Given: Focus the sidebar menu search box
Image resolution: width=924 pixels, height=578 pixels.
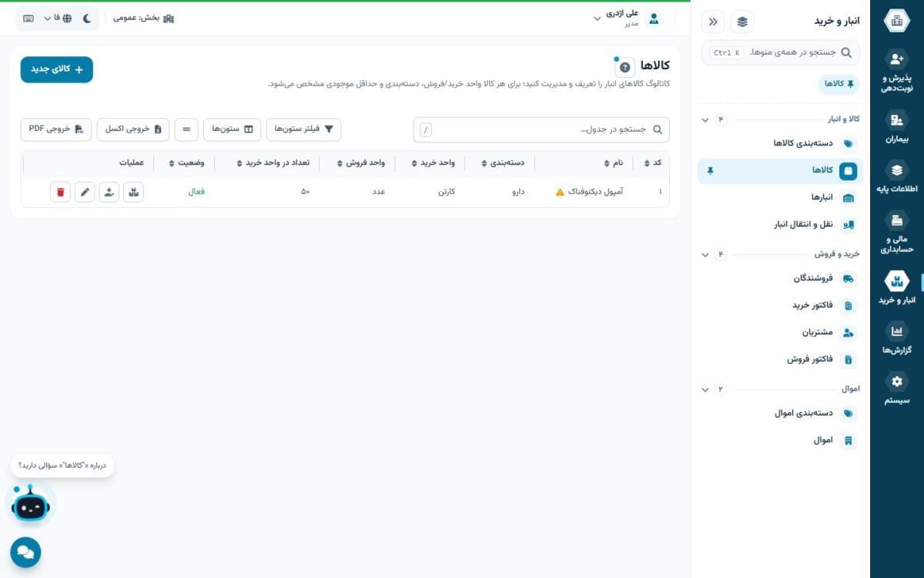Looking at the screenshot, I should 781,52.
